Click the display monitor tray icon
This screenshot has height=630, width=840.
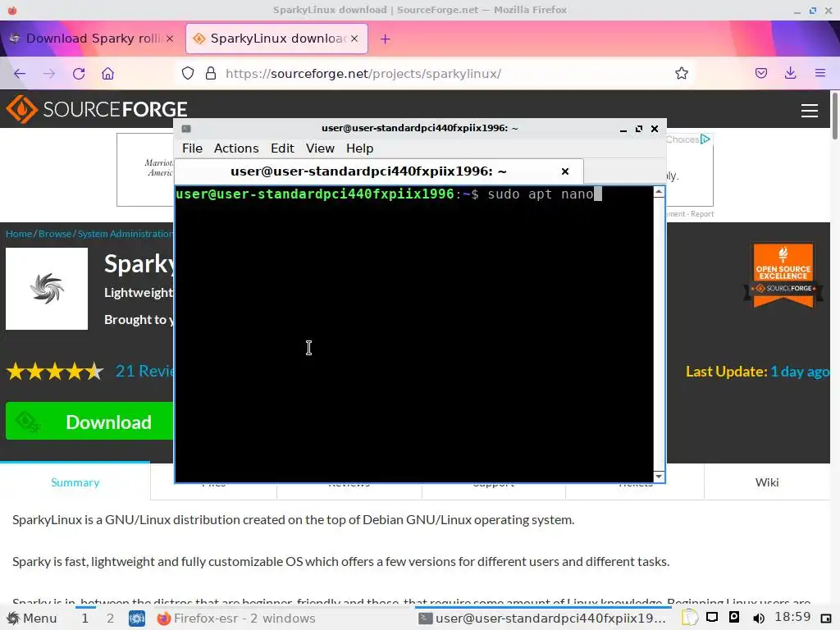(712, 617)
